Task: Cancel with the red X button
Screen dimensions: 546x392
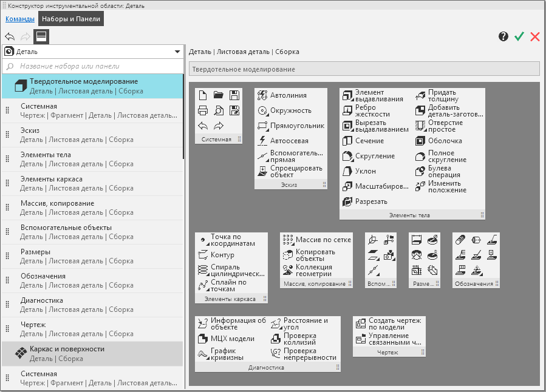Action: click(x=535, y=36)
